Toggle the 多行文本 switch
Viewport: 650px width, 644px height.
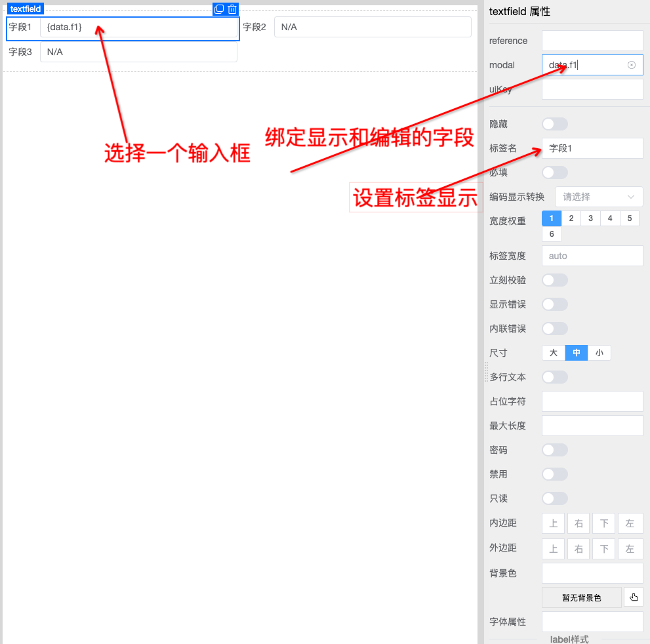pyautogui.click(x=555, y=377)
